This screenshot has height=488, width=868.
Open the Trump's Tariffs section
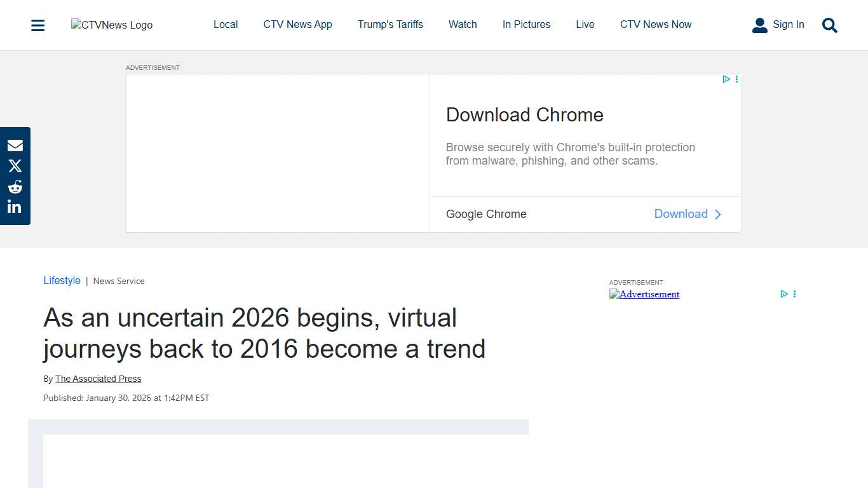click(390, 24)
